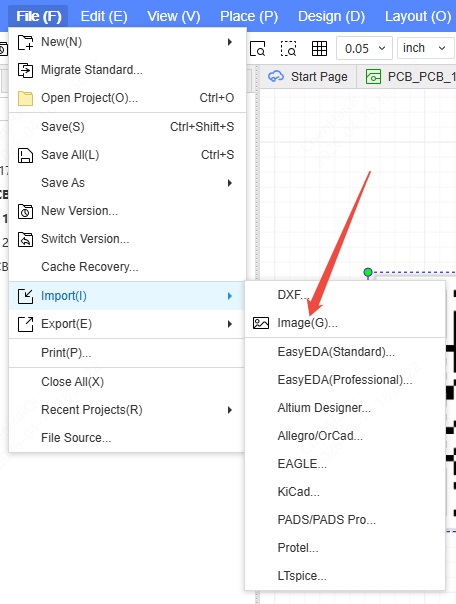This screenshot has height=604, width=456.
Task: Expand the Recent Projects submenu
Action: [x=127, y=410]
